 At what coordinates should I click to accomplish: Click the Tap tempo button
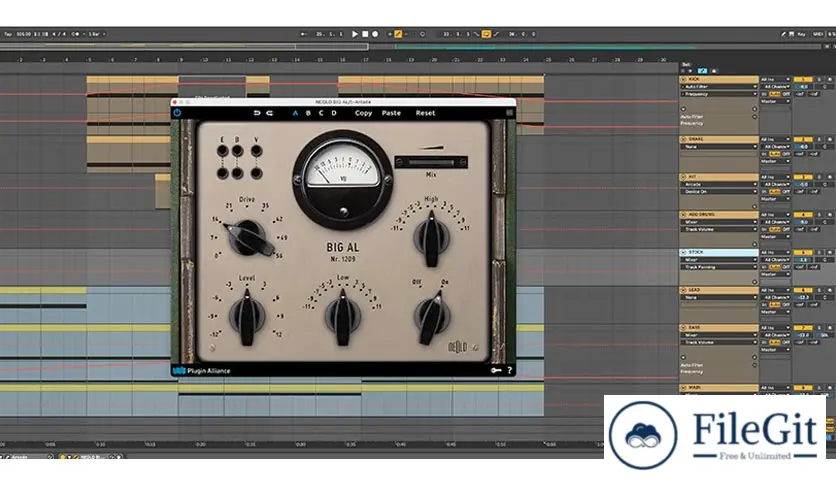[x=8, y=34]
